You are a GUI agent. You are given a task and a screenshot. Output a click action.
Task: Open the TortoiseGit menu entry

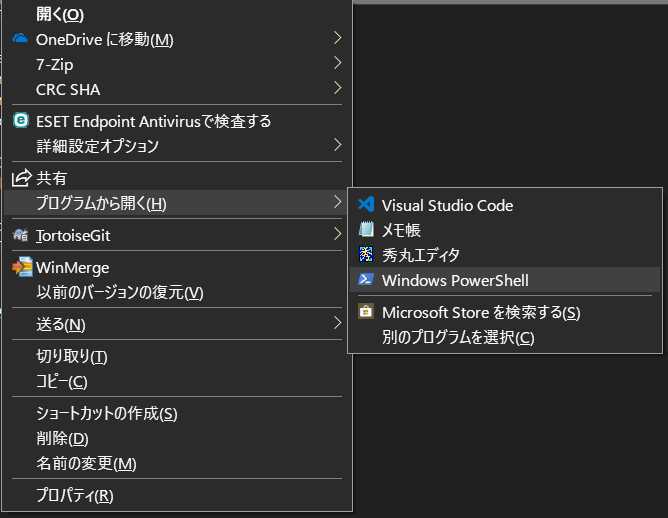[x=177, y=235]
